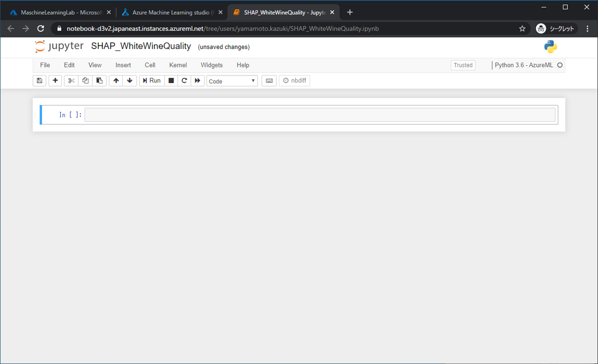Switch to Azure Machine Learning studio tab
The image size is (598, 364).
[170, 12]
